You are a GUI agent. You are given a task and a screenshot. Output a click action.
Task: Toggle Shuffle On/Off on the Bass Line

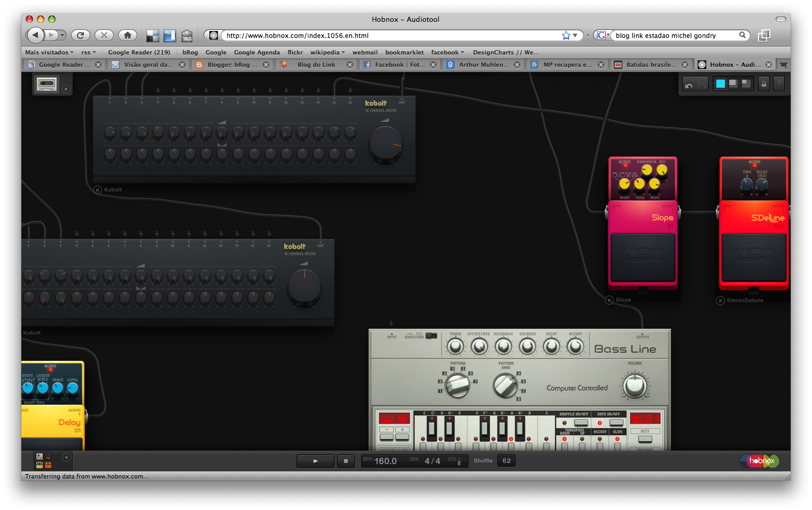tap(581, 422)
